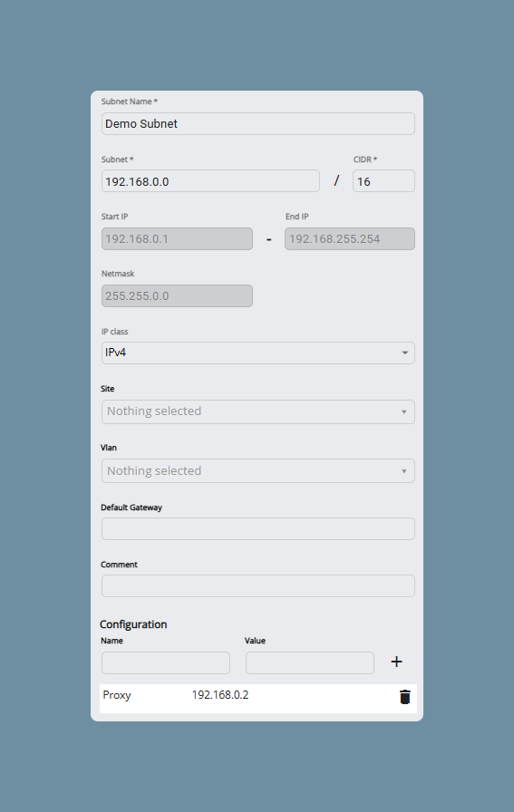Image resolution: width=514 pixels, height=812 pixels.
Task: Select the CIDR input field
Action: tap(384, 181)
